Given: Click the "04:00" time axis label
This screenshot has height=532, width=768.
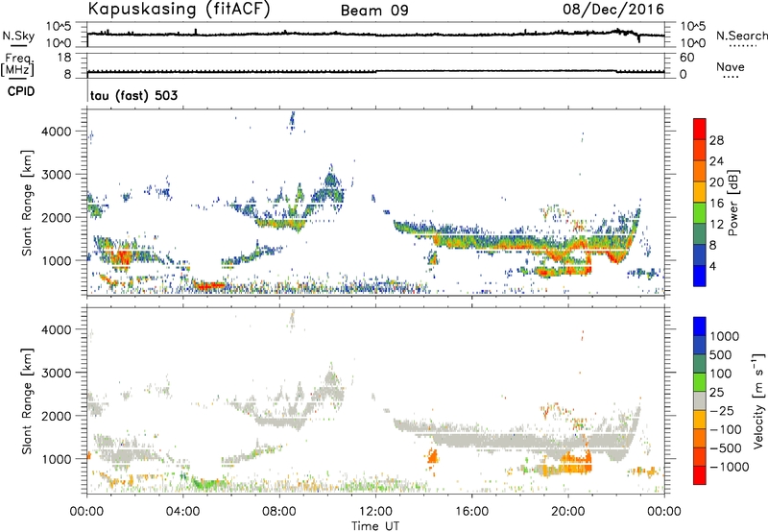Looking at the screenshot, I should pyautogui.click(x=182, y=512).
